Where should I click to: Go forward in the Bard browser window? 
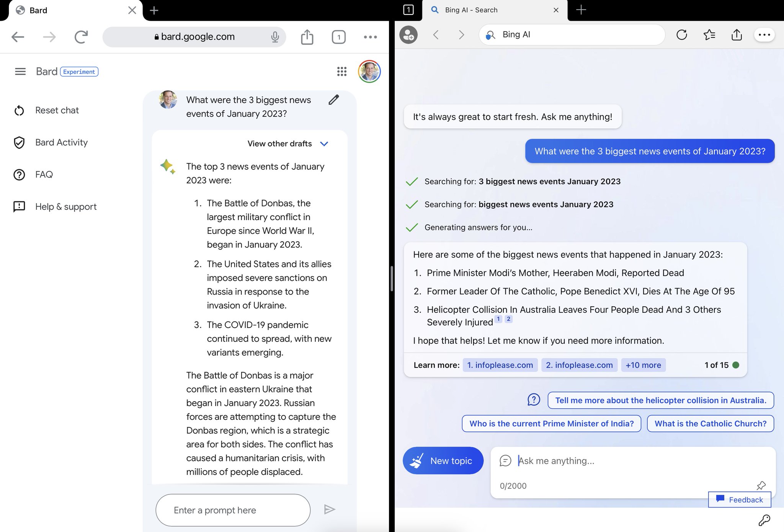49,37
